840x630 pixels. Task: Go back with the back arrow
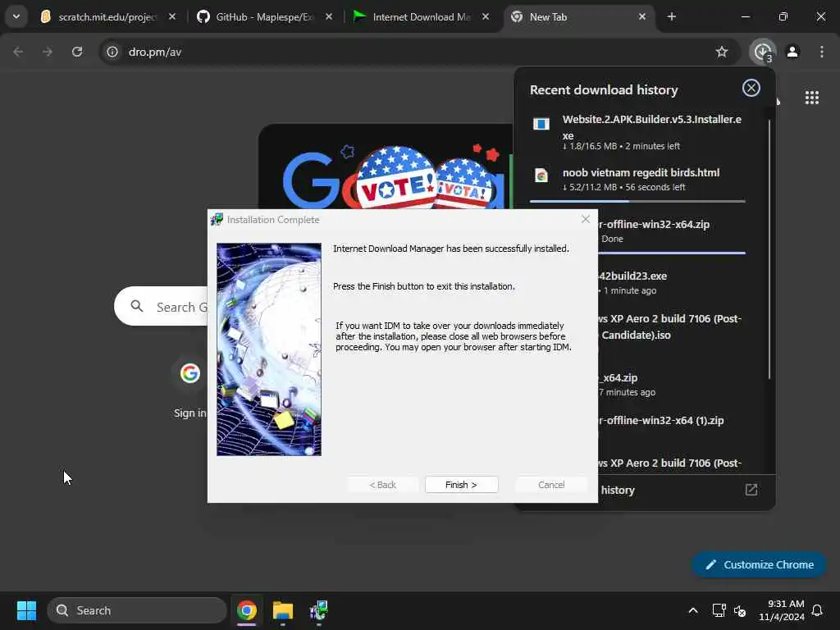18,52
